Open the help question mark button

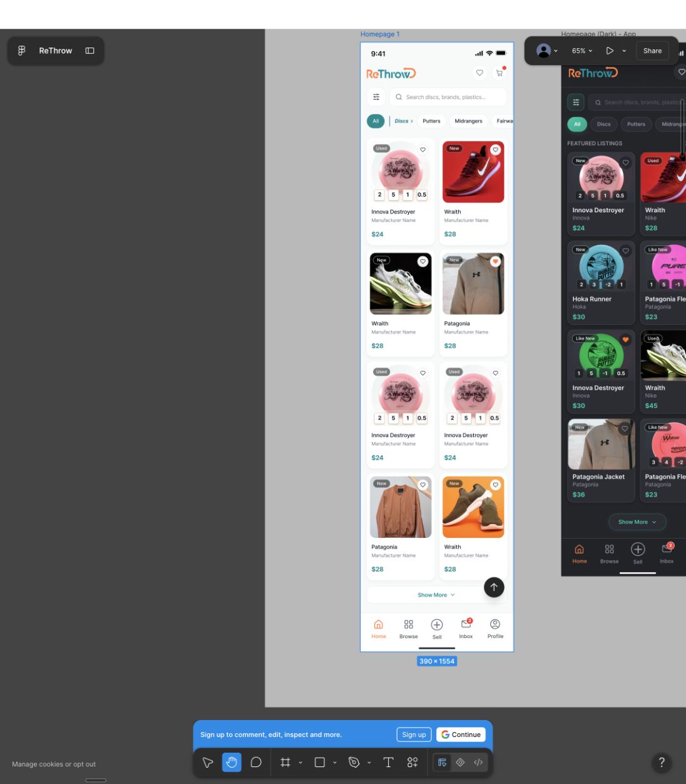click(x=662, y=762)
